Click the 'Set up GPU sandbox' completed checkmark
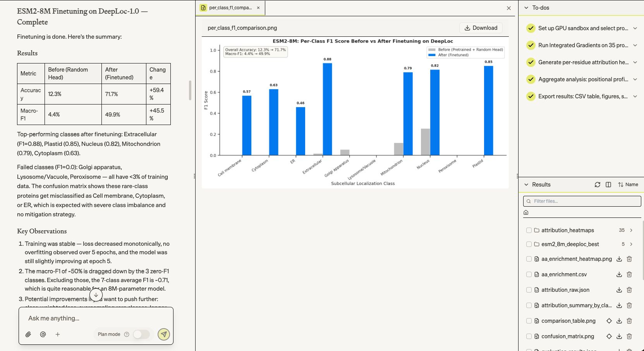644x351 pixels. pos(531,28)
